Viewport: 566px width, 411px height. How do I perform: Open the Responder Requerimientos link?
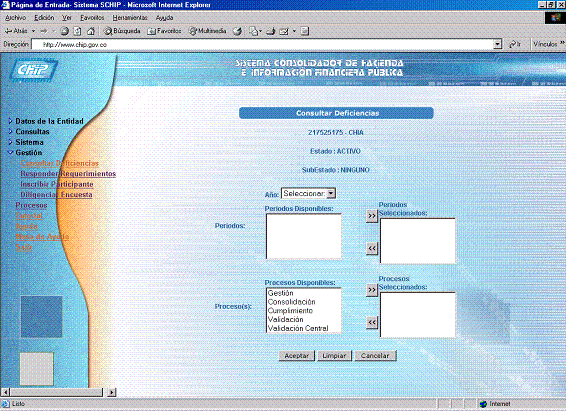point(68,174)
